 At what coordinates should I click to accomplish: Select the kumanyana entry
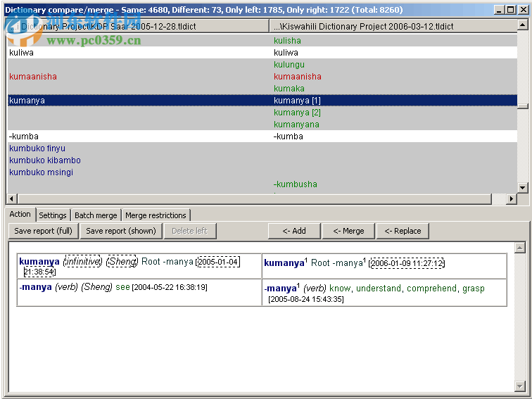[x=296, y=124]
